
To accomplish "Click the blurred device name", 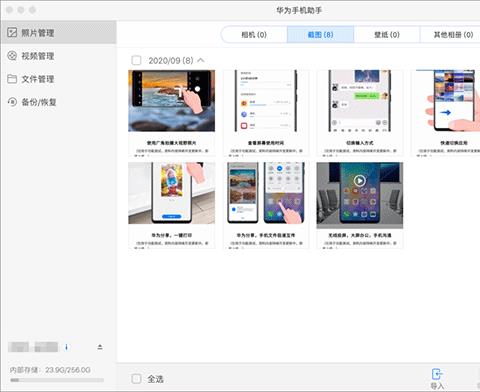I will (33, 347).
